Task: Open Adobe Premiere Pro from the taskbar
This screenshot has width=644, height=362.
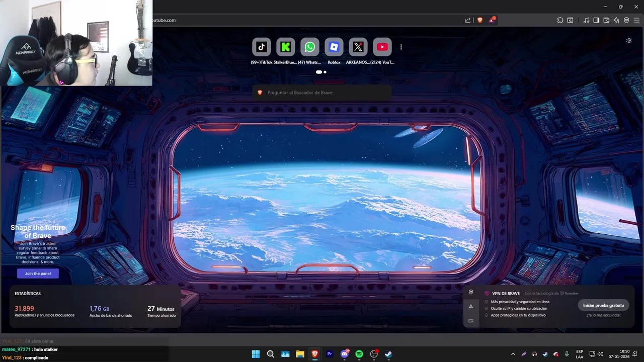Action: (330, 354)
